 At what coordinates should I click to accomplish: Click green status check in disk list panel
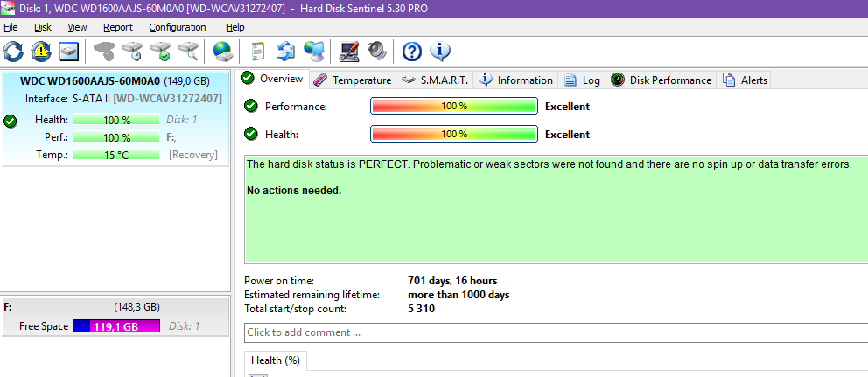pos(10,121)
